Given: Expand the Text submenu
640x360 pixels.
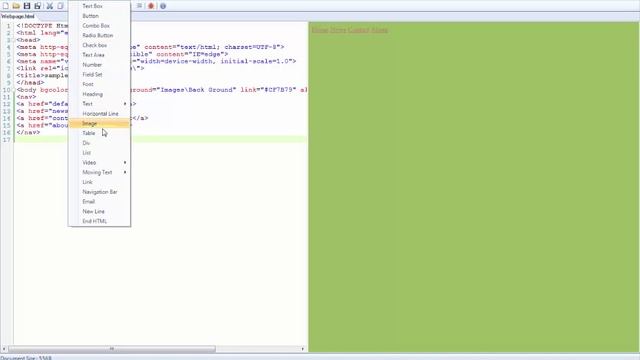Looking at the screenshot, I should [100, 104].
